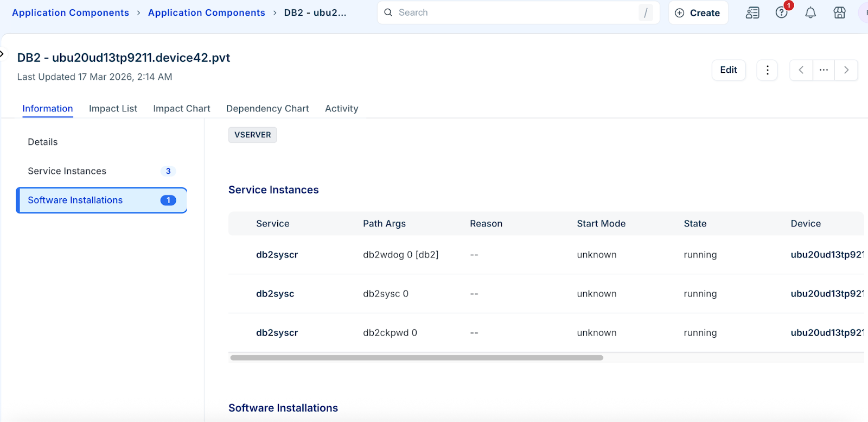Open the vertical three-dot more actions menu

click(767, 70)
